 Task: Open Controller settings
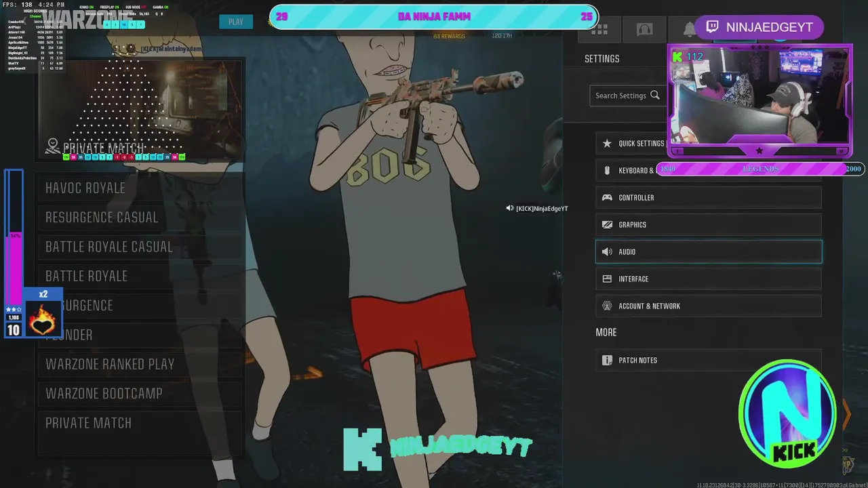coord(709,198)
